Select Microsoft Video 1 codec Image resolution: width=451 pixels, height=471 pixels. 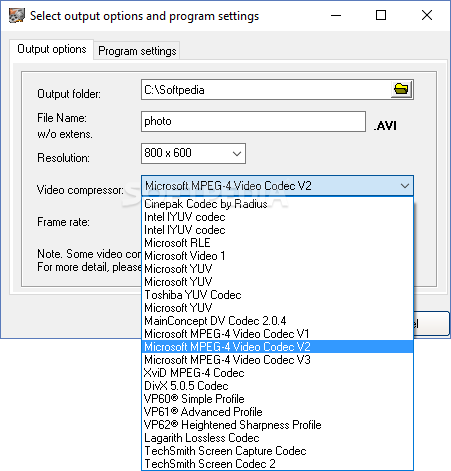[277, 256]
